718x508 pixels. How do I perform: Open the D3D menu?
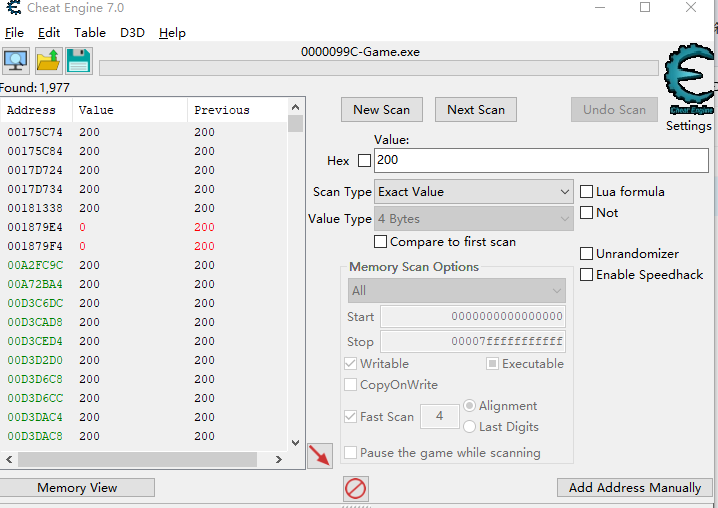pos(132,33)
